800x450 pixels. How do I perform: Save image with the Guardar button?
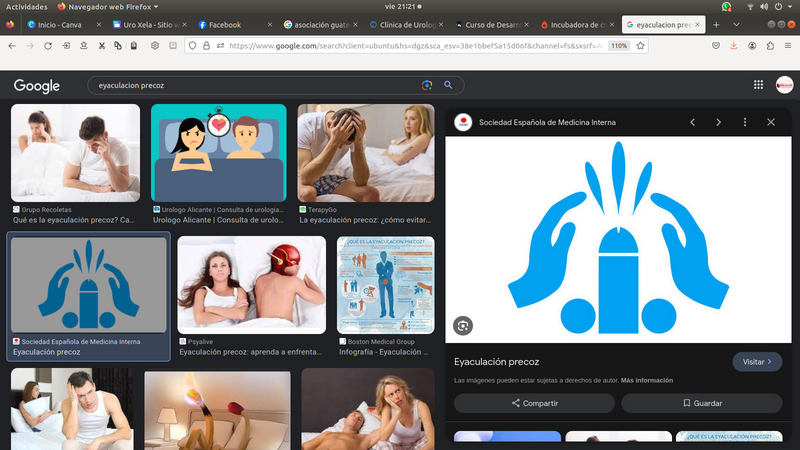click(x=701, y=403)
